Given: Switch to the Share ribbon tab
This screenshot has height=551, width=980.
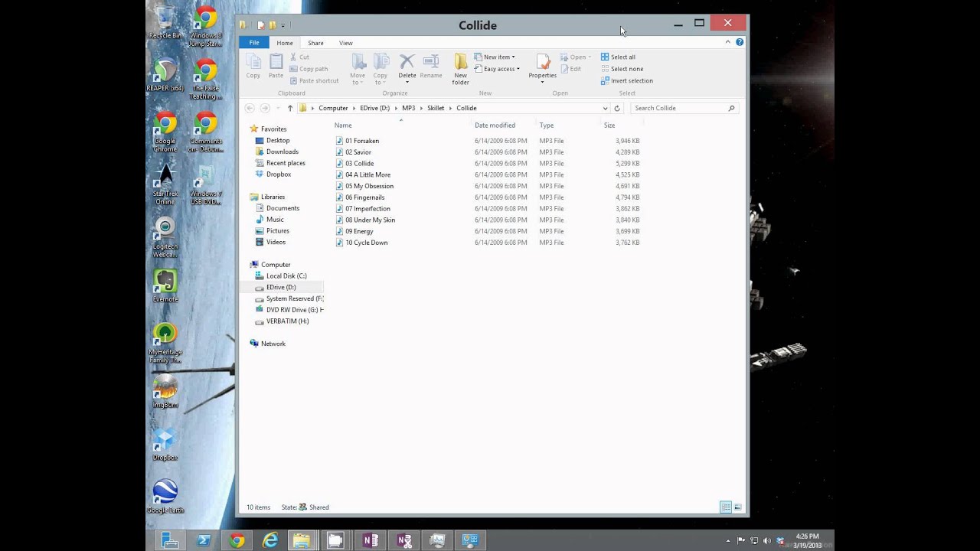Looking at the screenshot, I should pyautogui.click(x=315, y=43).
